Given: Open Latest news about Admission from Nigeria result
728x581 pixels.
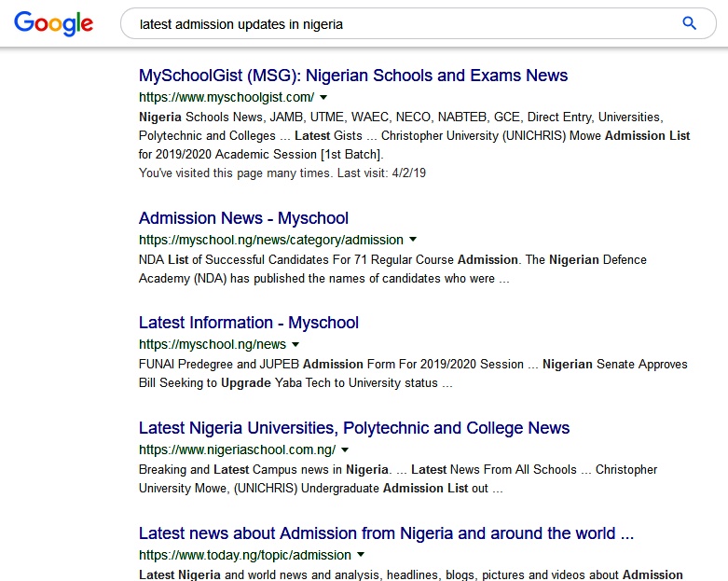Looking at the screenshot, I should point(386,533).
